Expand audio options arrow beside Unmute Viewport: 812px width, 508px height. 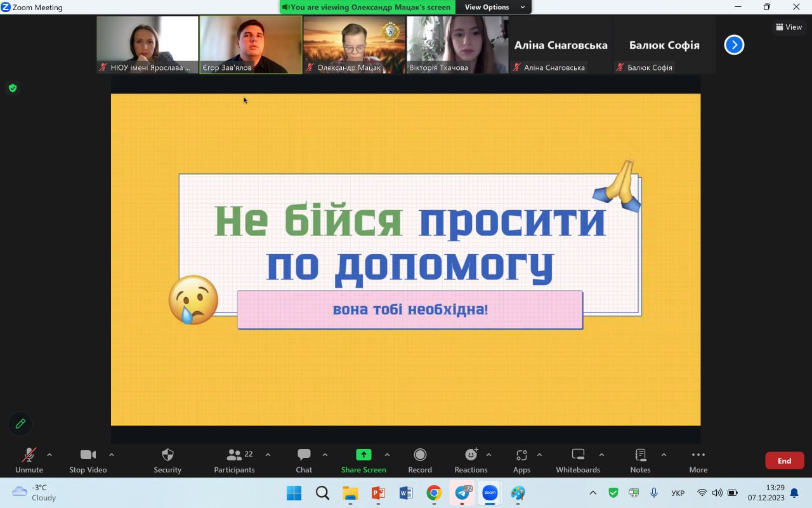coord(49,455)
